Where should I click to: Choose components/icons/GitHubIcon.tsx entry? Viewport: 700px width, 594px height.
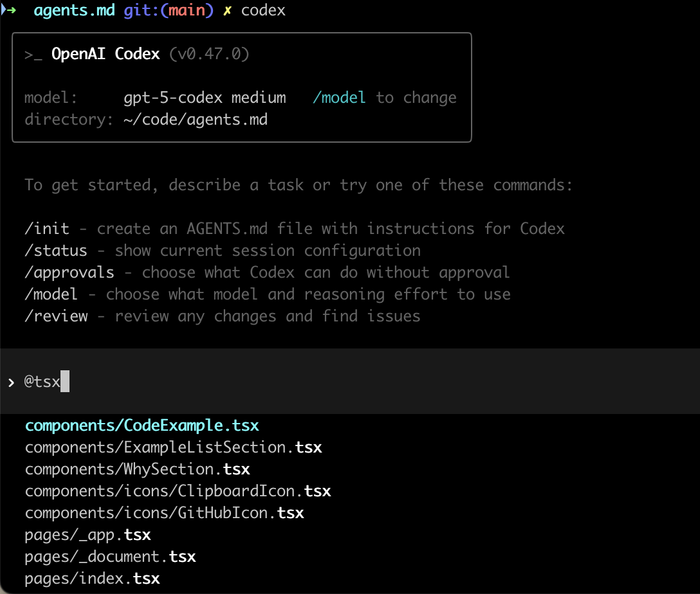click(x=164, y=513)
